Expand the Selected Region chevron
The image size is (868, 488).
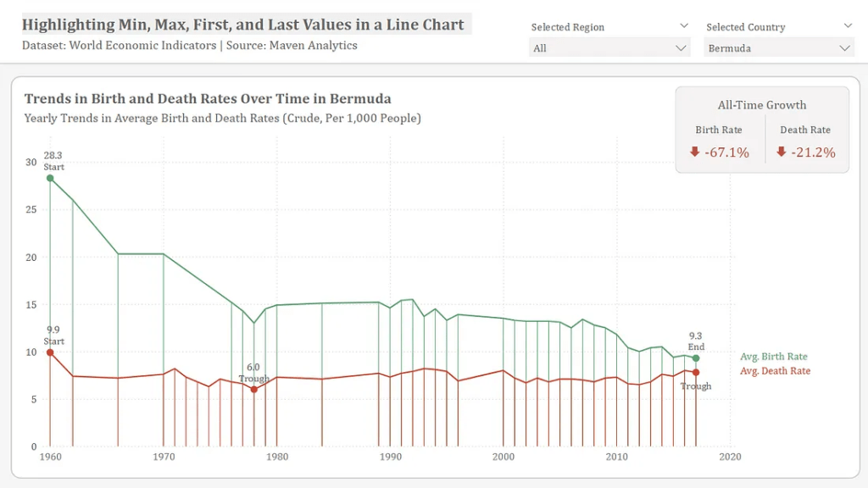683,26
